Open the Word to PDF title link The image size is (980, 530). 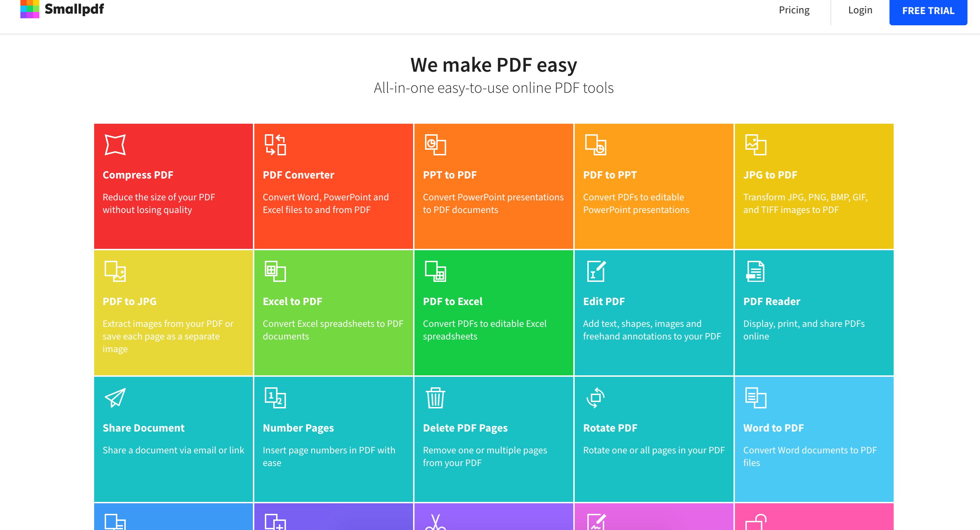click(x=773, y=428)
